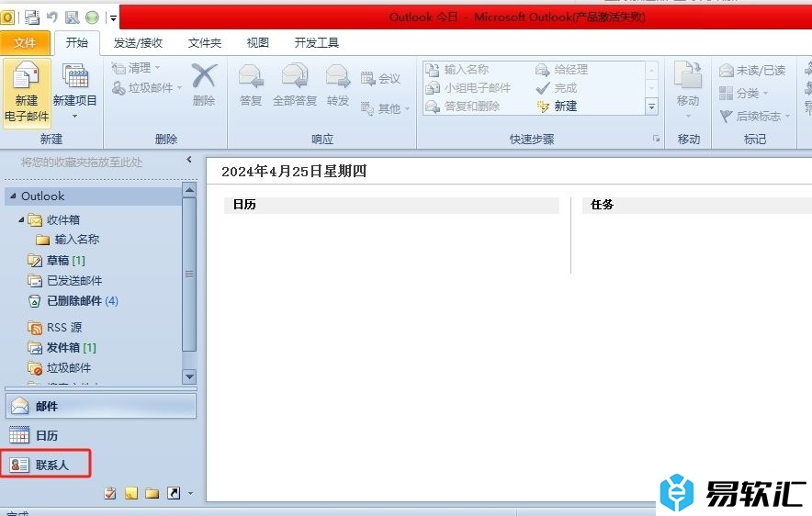This screenshot has width=812, height=516.
Task: Open the File (文件) tab
Action: coord(25,43)
